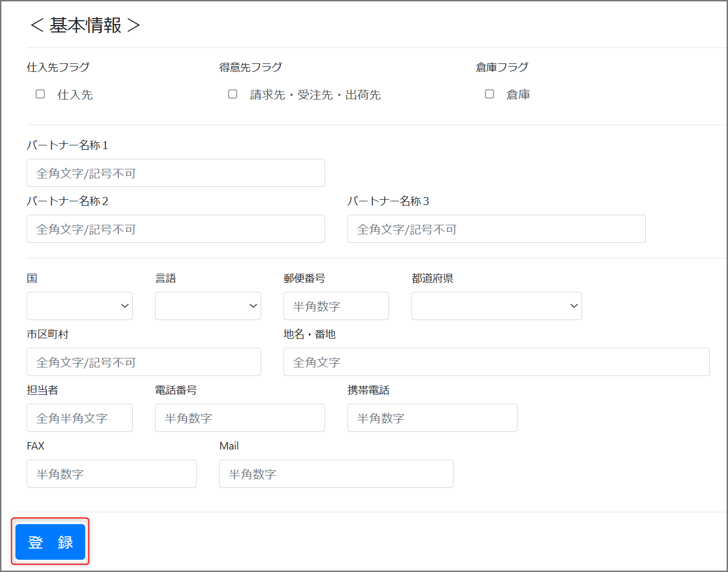728x572 pixels.
Task: Select the Mail input field
Action: point(336,474)
